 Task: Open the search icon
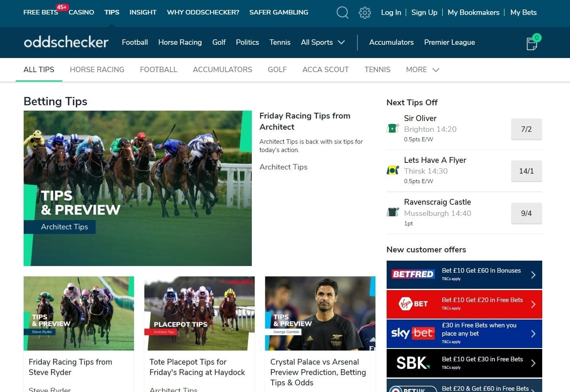[343, 12]
